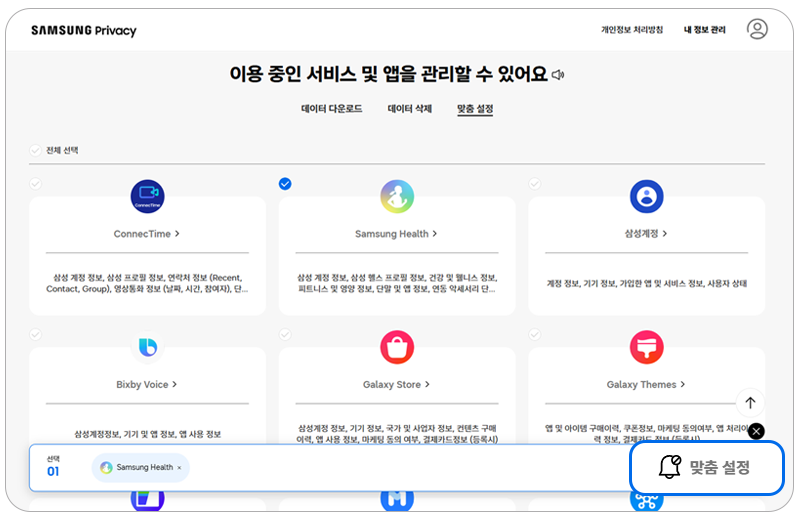Image resolution: width=800 pixels, height=515 pixels.
Task: Check the Galaxy Store card checkbox
Action: tap(285, 334)
